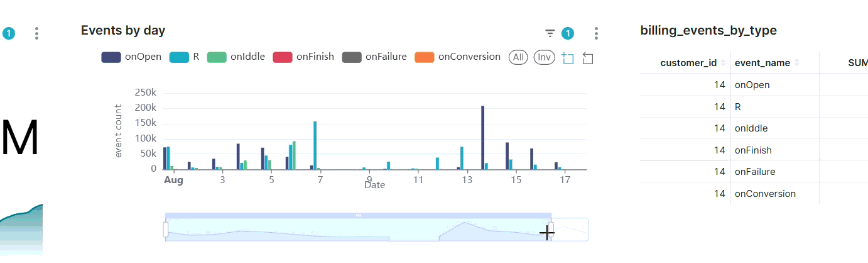
Task: Toggle onConversion series in legend
Action: pyautogui.click(x=458, y=57)
